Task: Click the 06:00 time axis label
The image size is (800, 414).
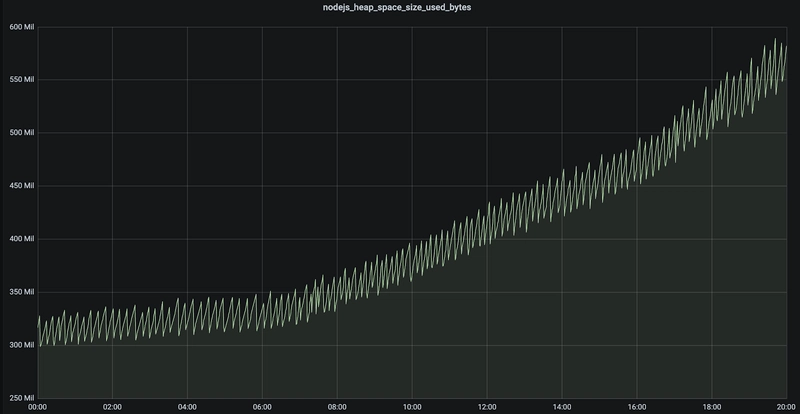Action: (262, 408)
